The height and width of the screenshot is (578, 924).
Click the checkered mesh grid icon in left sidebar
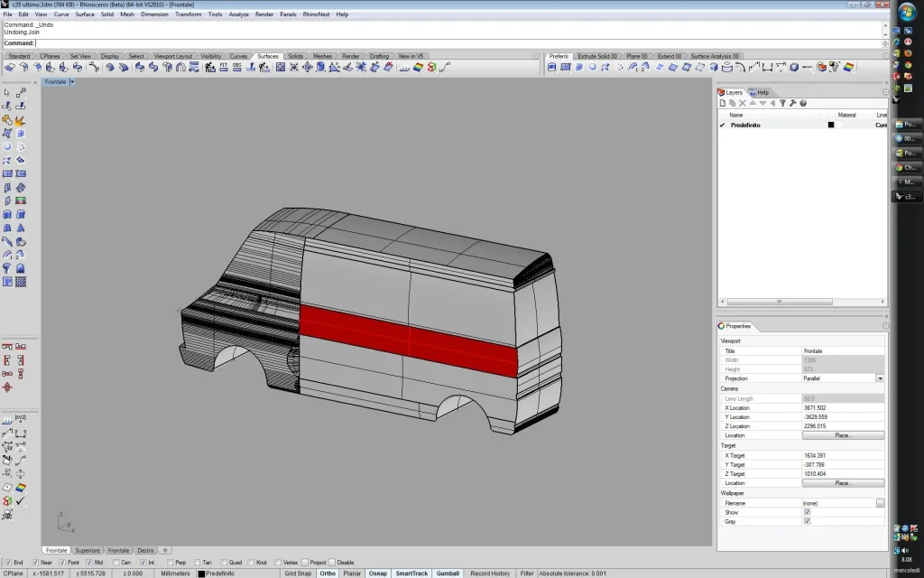pos(21,282)
